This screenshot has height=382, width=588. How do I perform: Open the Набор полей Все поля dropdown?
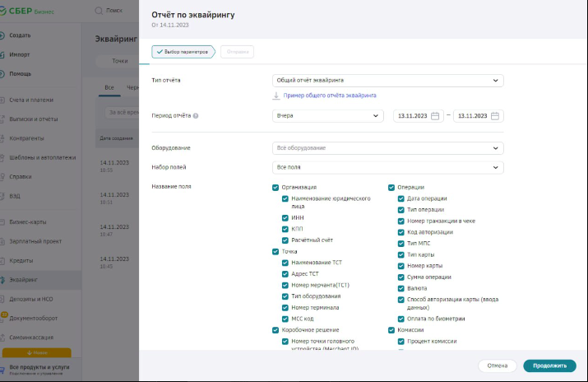click(x=387, y=167)
